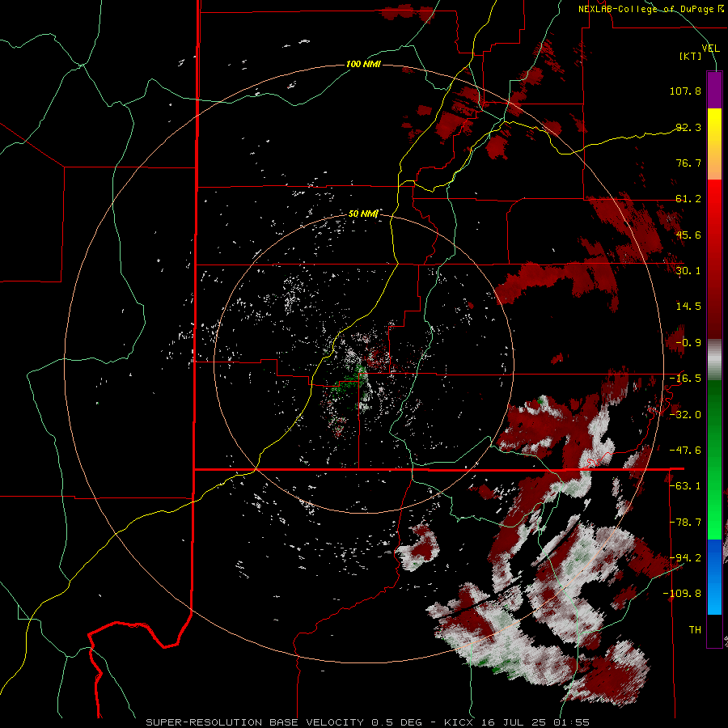Click the -63.1 velocity scale value
Image resolution: width=728 pixels, height=728 pixels.
pyautogui.click(x=685, y=486)
